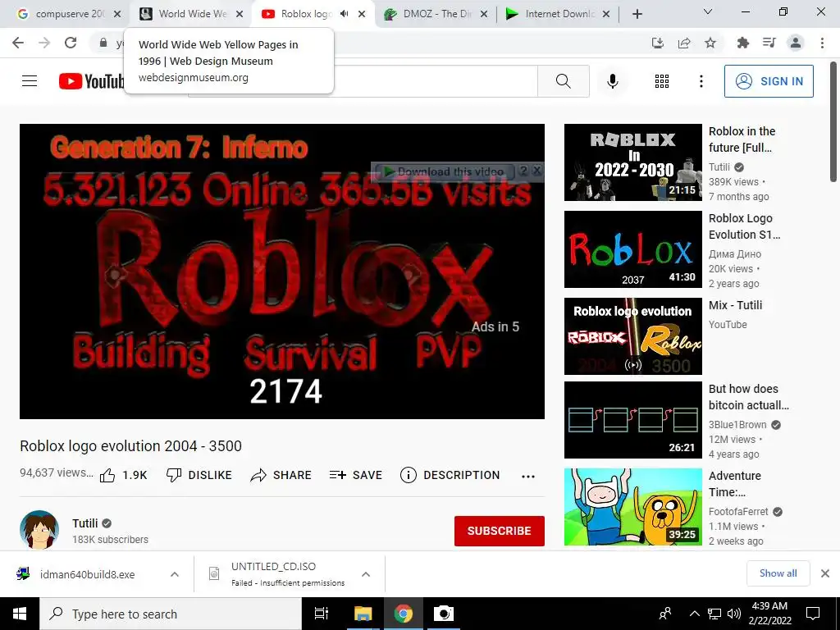Open the media controls icon in toolbar
840x630 pixels.
click(x=769, y=43)
